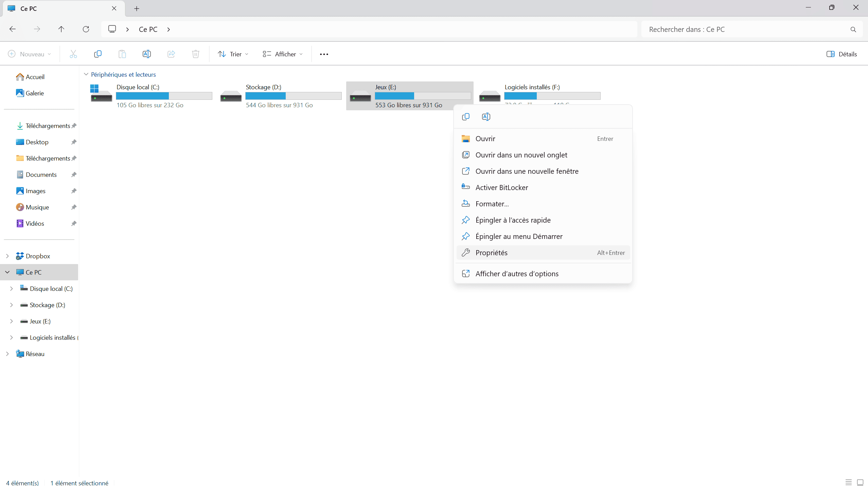Open Accueil in the sidebar
868x486 pixels.
tap(35, 77)
